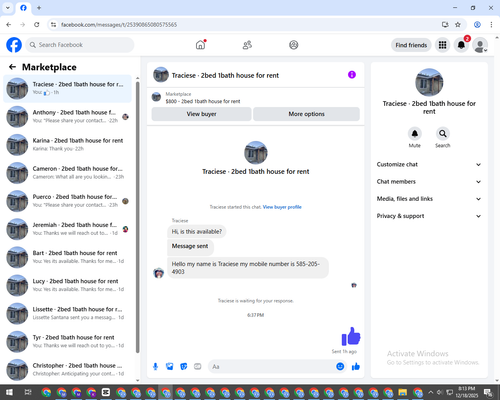
Task: Click the browser back arrow
Action: point(9,25)
